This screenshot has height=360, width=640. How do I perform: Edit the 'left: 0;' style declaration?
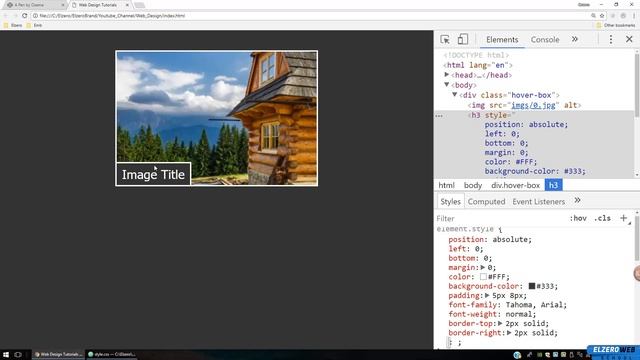point(466,249)
